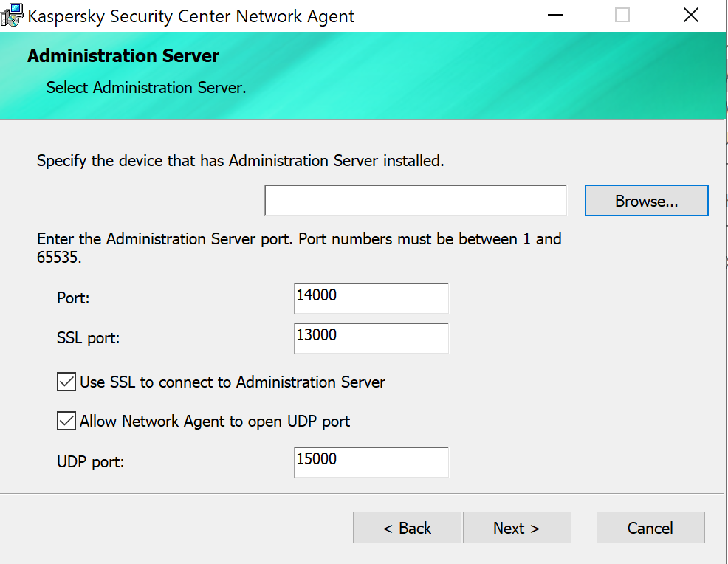Click the Administration Server device address field

click(x=415, y=201)
